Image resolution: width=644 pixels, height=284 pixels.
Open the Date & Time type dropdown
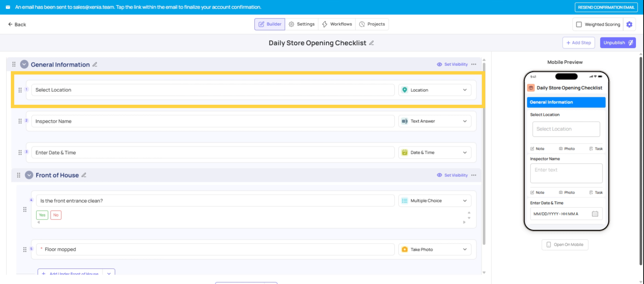pyautogui.click(x=435, y=152)
